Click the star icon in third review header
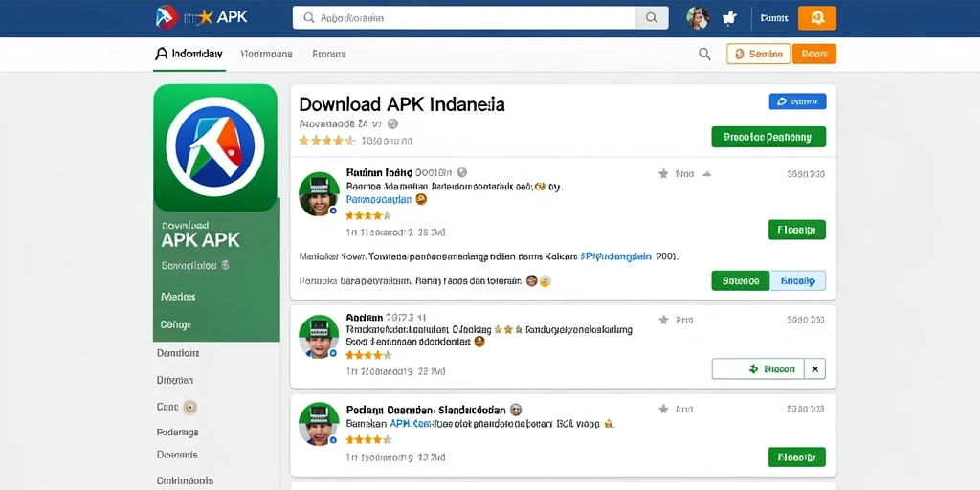The height and width of the screenshot is (490, 980). tap(663, 409)
